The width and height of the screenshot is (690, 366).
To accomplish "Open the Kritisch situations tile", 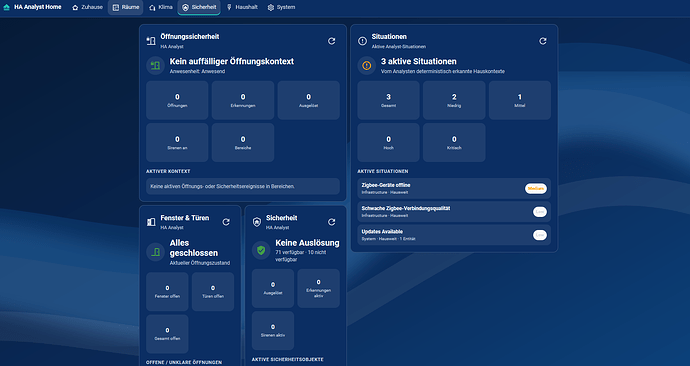I will click(x=454, y=143).
